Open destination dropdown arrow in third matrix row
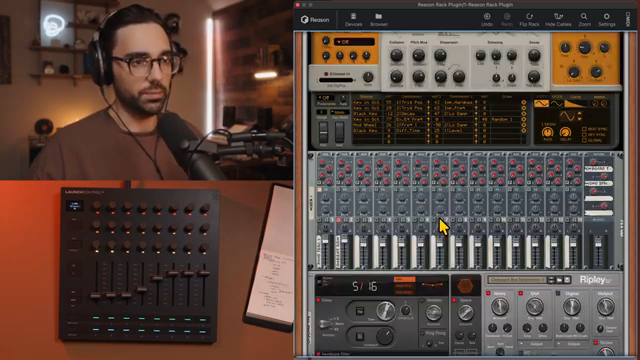The width and height of the screenshot is (640, 360). 428,114
